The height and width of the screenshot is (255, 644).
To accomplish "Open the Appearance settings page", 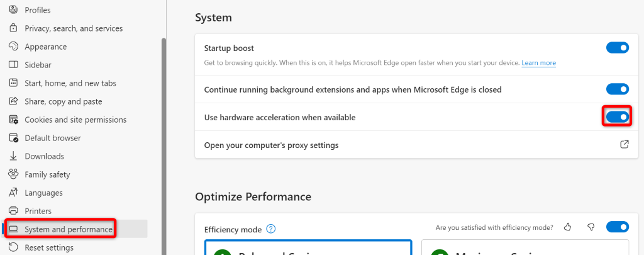I will [x=45, y=47].
